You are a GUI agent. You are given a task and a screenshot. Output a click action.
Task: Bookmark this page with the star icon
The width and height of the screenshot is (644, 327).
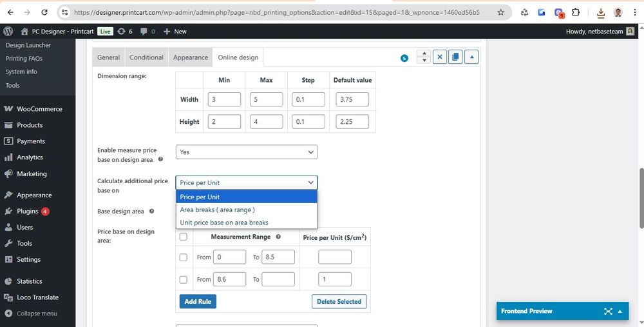click(x=501, y=12)
